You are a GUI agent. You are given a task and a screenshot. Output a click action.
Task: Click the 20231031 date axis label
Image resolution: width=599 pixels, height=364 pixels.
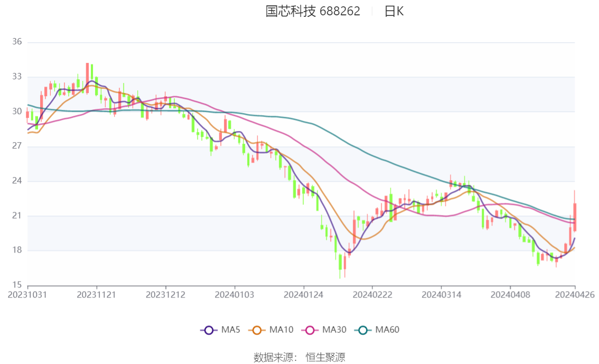tap(27, 295)
